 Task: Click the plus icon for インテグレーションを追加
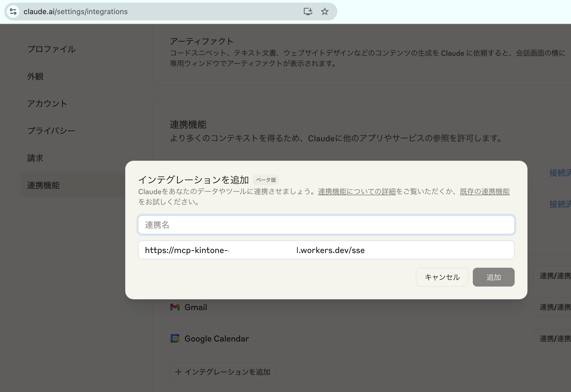[178, 372]
